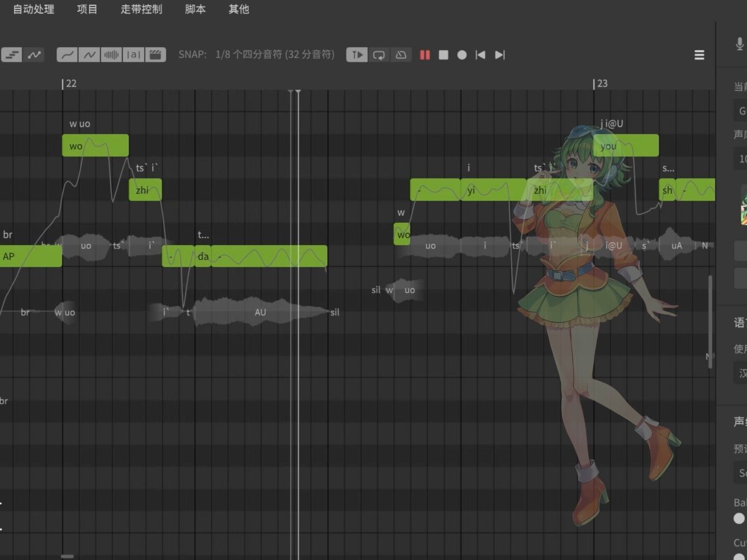Viewport: 747px width, 560px height.
Task: Select the 'sh' note
Action: click(667, 190)
